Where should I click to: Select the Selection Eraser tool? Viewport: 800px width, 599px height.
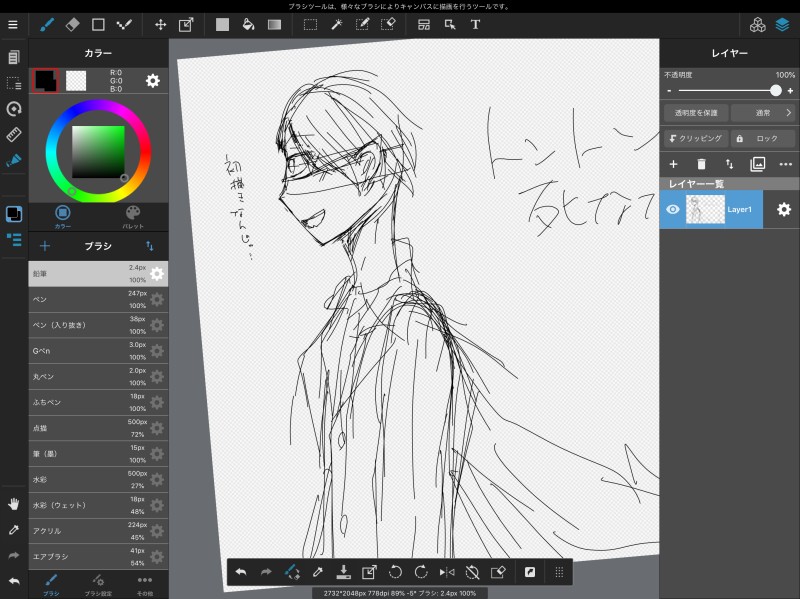pyautogui.click(x=388, y=24)
